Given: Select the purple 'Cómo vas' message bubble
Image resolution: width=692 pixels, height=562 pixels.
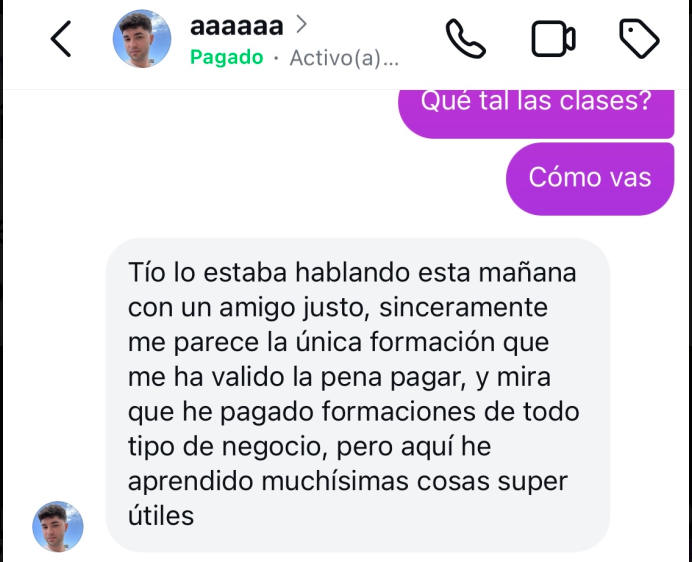Looking at the screenshot, I should [590, 178].
